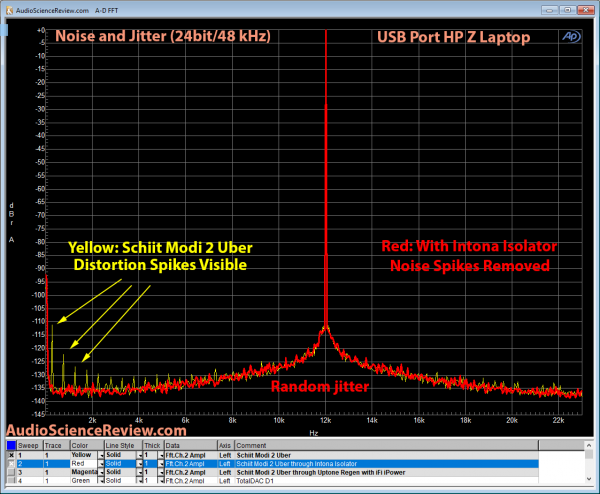Click the application icon in title bar
600x494 pixels.
click(x=10, y=10)
